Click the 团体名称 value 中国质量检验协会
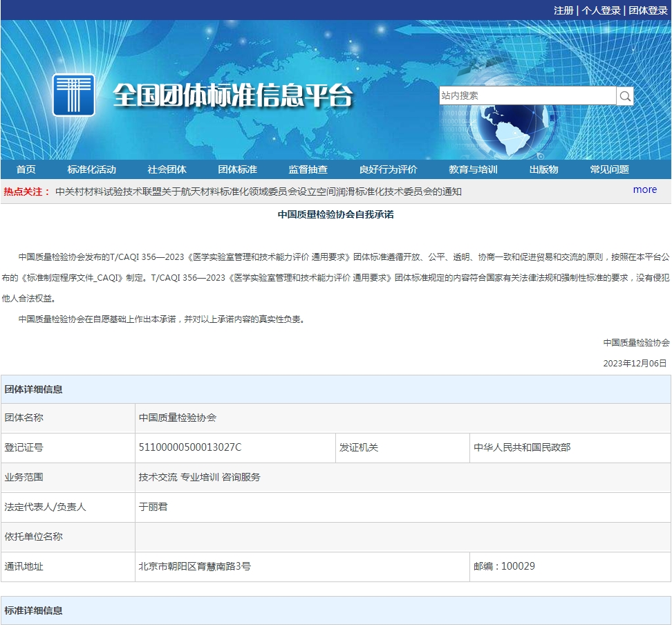 point(178,418)
